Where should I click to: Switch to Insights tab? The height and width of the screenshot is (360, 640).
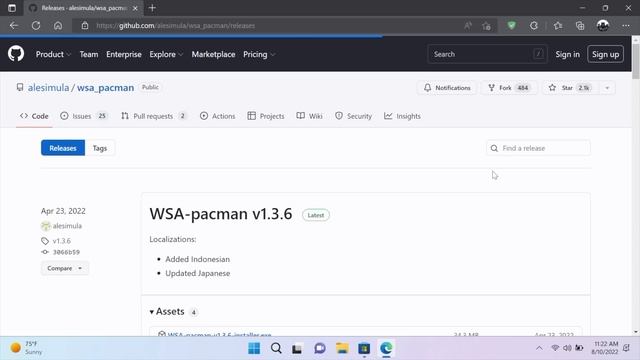(x=402, y=116)
